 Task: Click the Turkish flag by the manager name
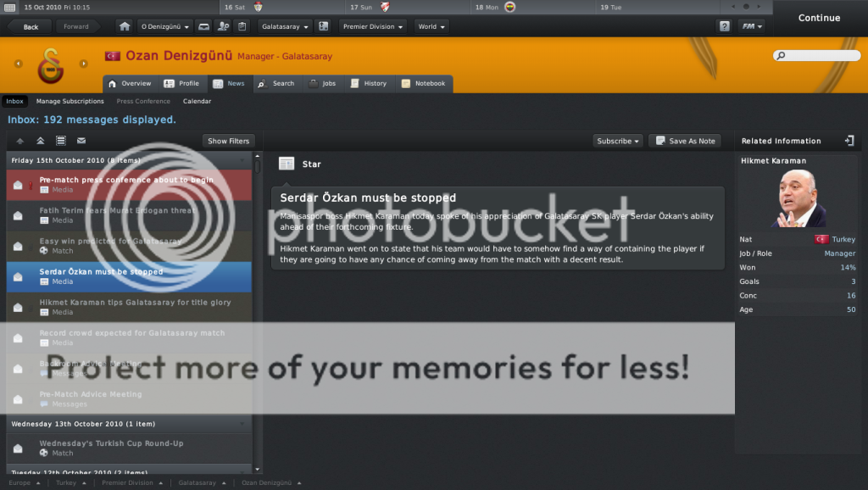tap(113, 56)
